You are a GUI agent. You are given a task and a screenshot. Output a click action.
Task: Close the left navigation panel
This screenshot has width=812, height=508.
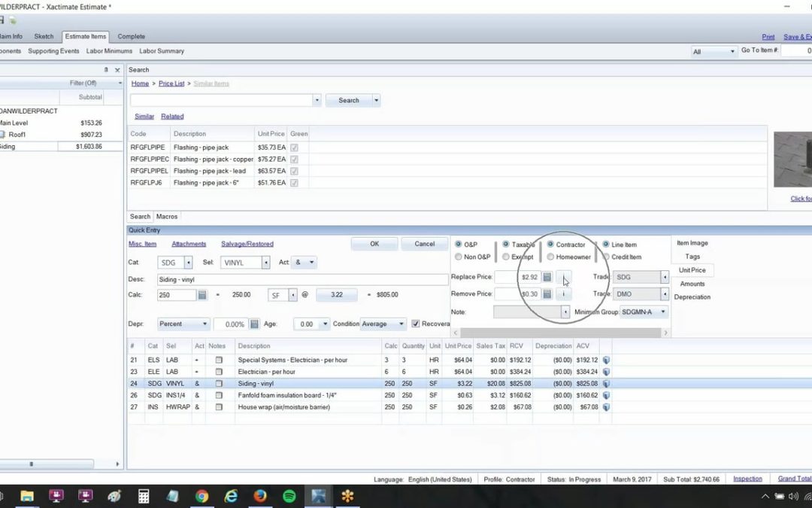(x=117, y=70)
